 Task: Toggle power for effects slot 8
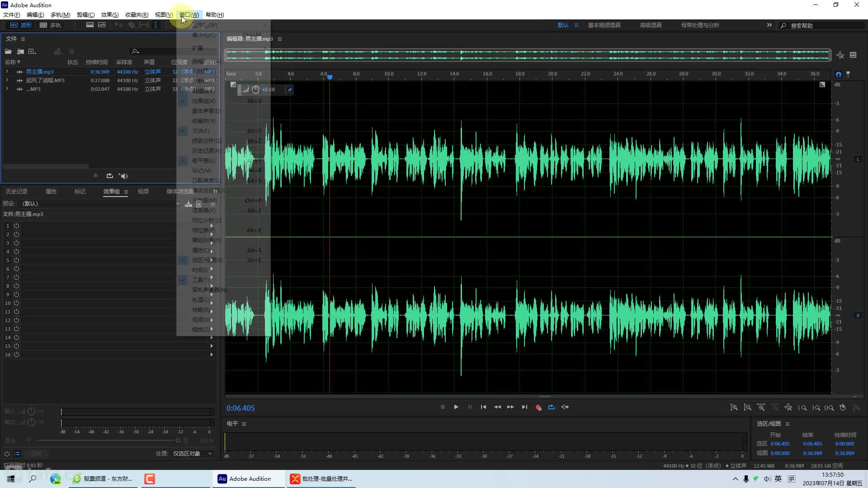[16, 286]
